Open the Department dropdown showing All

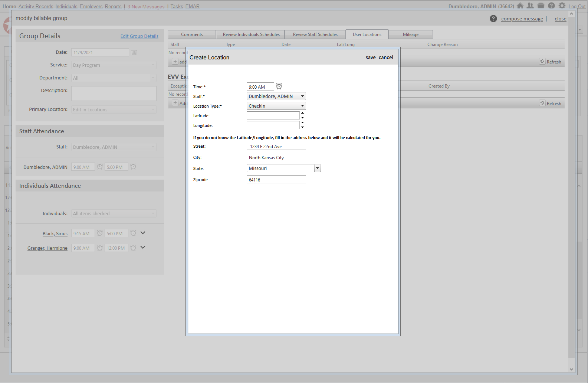pyautogui.click(x=114, y=78)
